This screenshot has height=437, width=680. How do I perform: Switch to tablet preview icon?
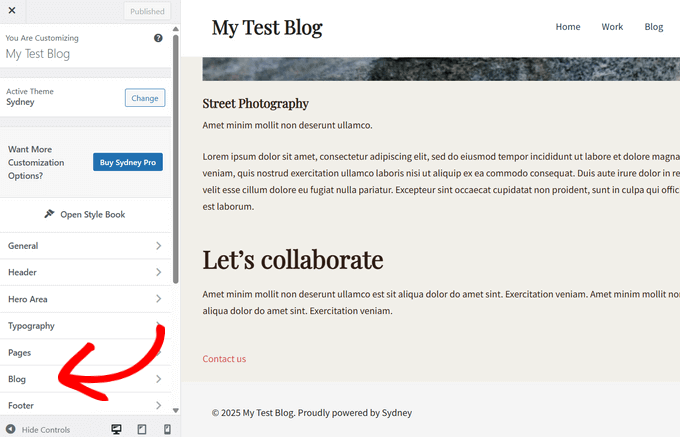pos(142,429)
